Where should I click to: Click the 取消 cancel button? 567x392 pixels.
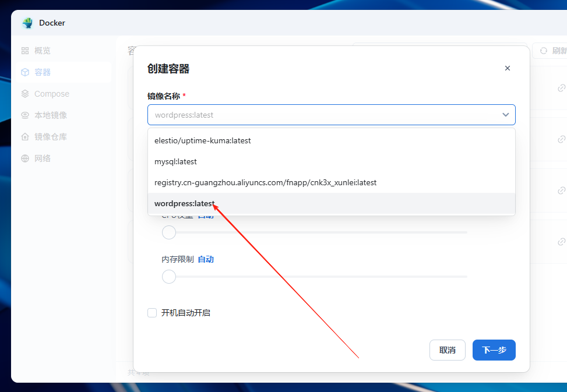pos(448,350)
